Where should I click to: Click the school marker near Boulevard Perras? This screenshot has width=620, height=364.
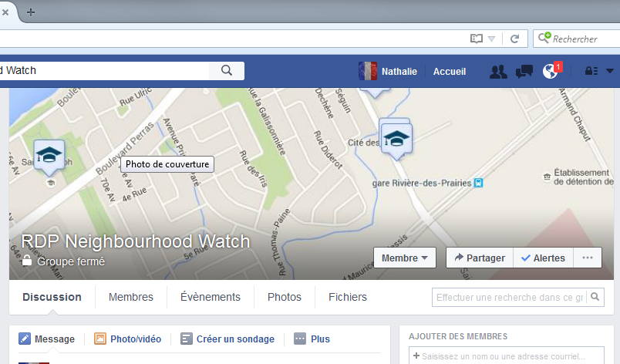tap(49, 157)
